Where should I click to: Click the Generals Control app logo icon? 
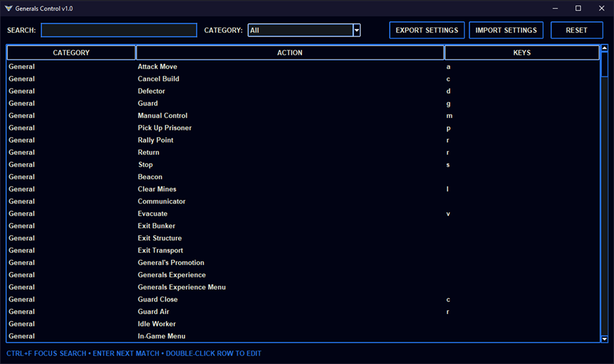[x=8, y=8]
